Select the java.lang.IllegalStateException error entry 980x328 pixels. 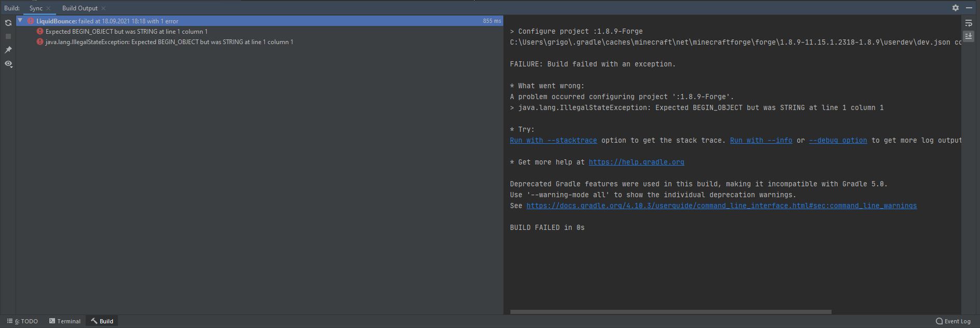[x=169, y=42]
